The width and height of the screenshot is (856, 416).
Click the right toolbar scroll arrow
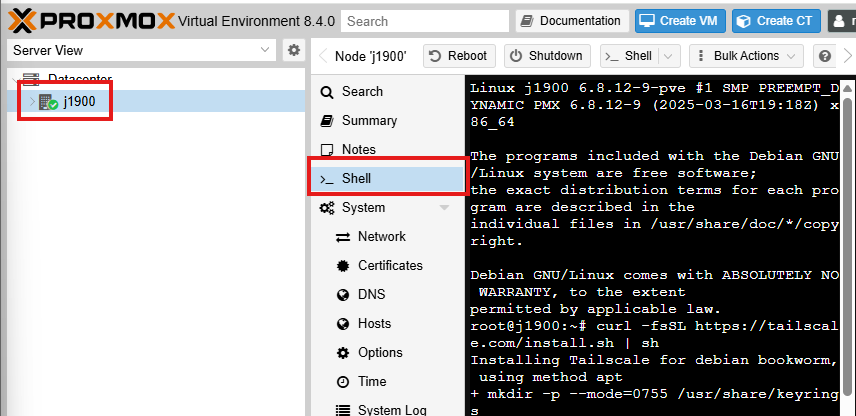pyautogui.click(x=848, y=56)
